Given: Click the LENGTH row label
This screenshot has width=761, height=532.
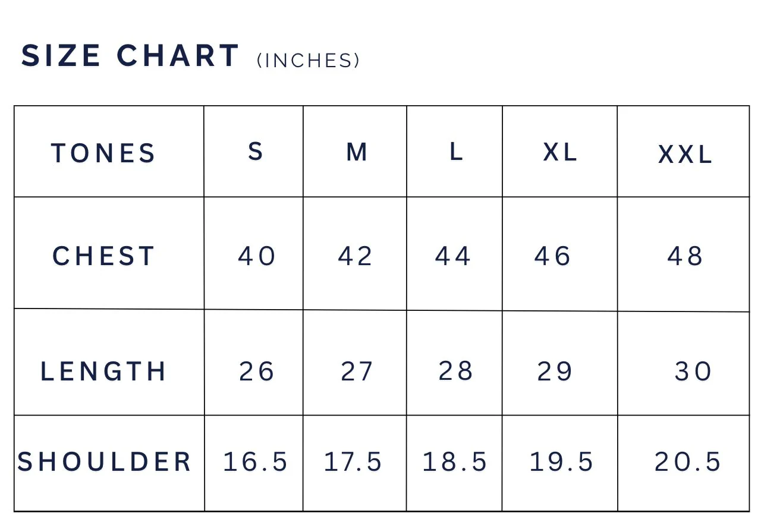Looking at the screenshot, I should click(103, 372).
